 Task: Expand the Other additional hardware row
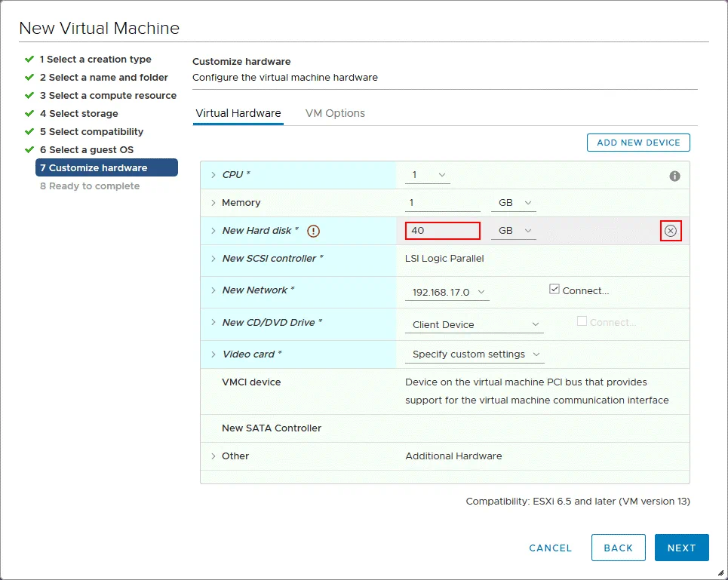[213, 456]
